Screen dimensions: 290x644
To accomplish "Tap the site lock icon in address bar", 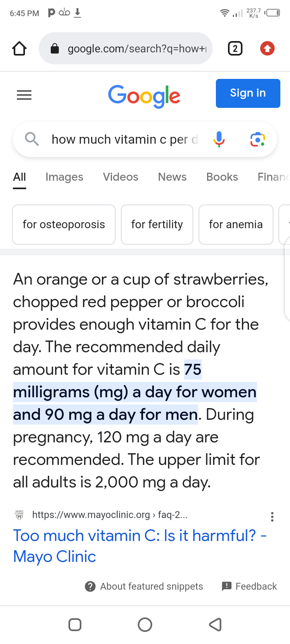I will [x=55, y=49].
